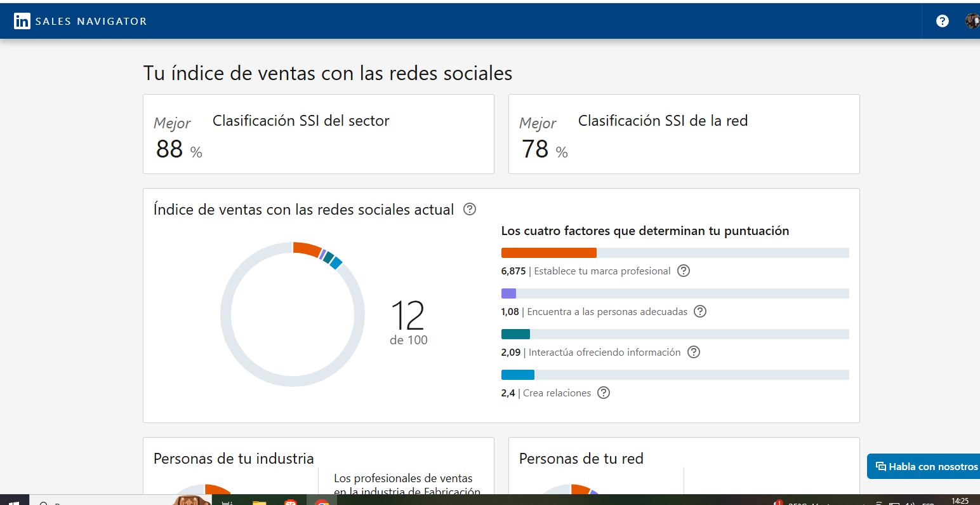The width and height of the screenshot is (980, 505).
Task: Click 'Interactúa ofreciendo información' label
Action: 605,353
